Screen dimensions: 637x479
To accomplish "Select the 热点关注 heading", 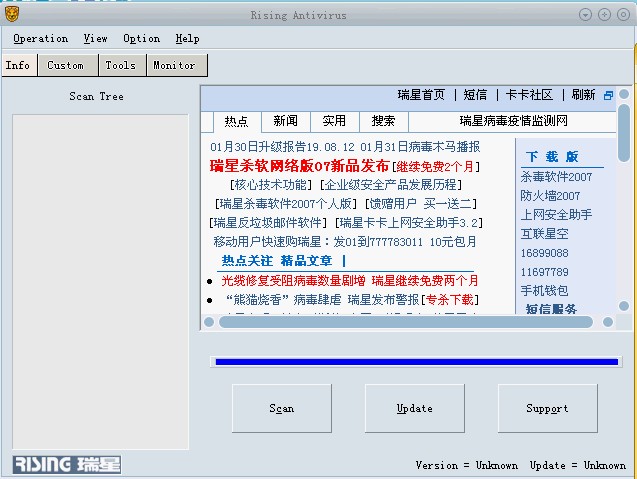I will [247, 261].
